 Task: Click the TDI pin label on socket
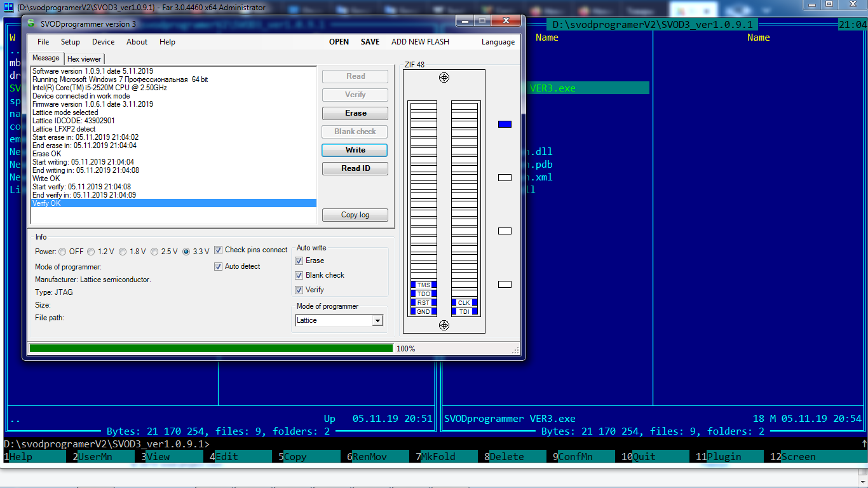click(x=465, y=312)
